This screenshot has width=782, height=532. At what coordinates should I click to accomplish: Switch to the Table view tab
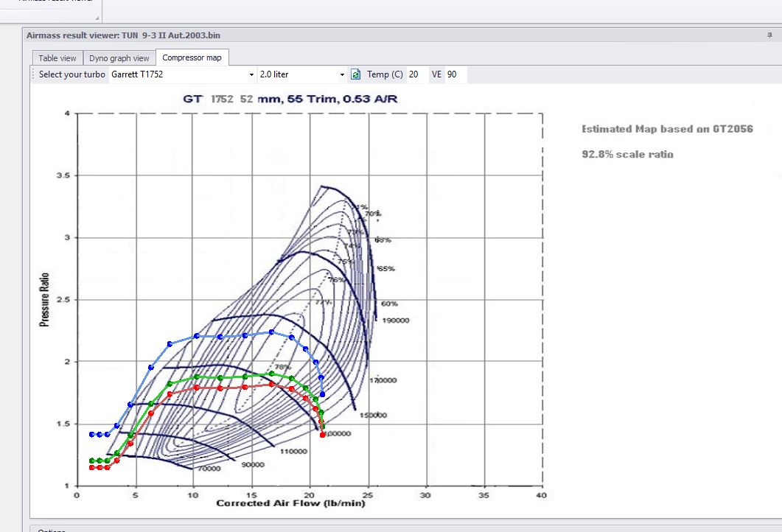click(x=57, y=57)
